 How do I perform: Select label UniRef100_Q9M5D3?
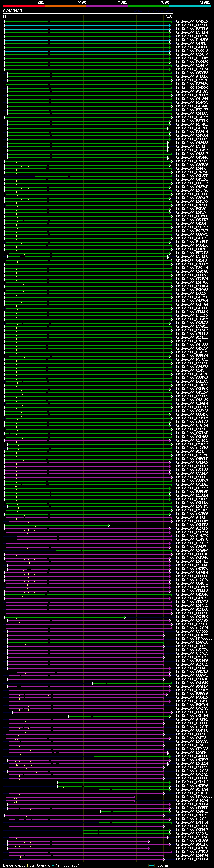192,525
